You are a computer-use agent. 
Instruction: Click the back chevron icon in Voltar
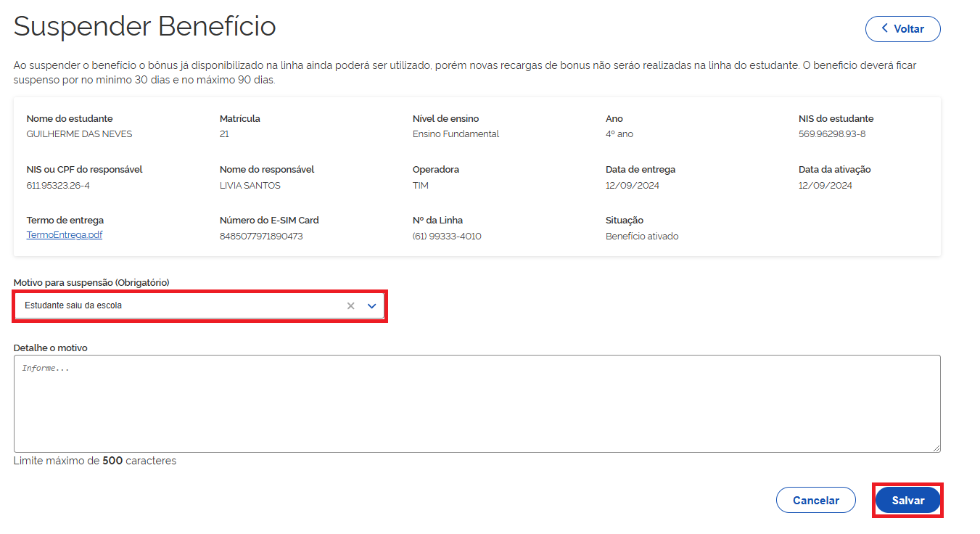pyautogui.click(x=884, y=28)
